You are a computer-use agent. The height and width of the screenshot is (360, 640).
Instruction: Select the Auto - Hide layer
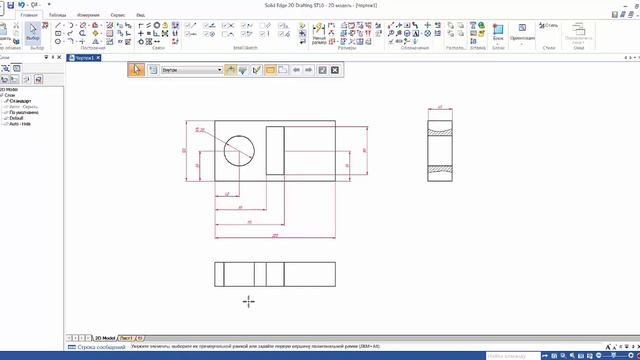click(20, 124)
